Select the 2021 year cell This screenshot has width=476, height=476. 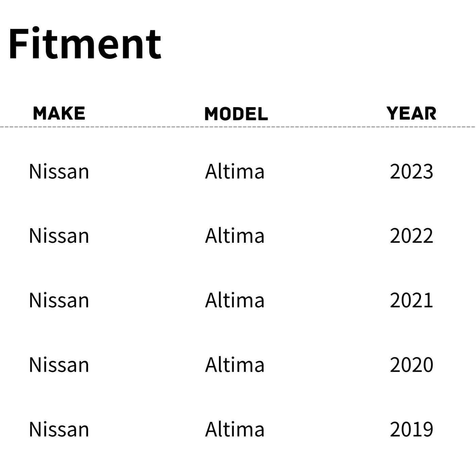pos(411,301)
